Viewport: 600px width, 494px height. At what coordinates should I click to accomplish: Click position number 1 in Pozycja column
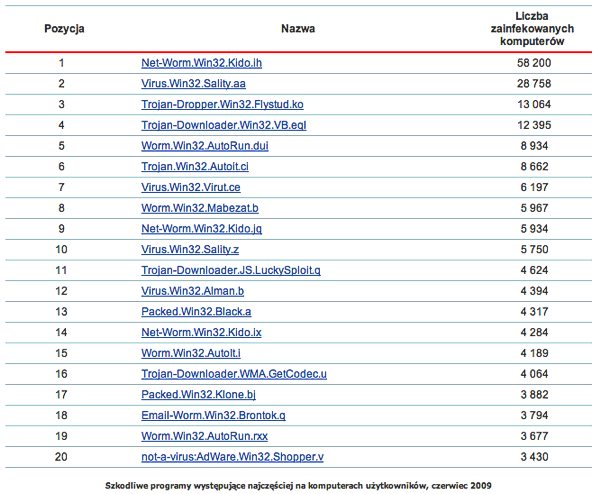point(61,63)
